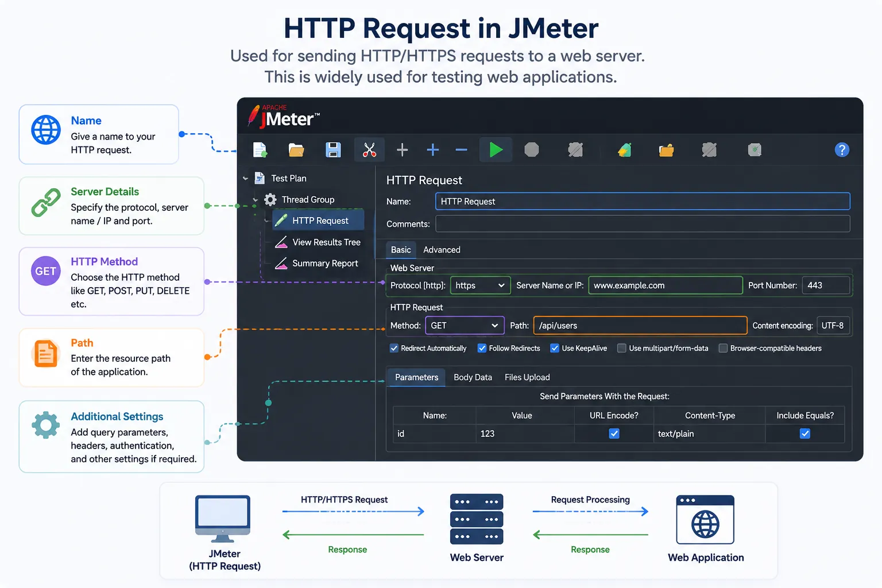
Task: Click the HTTP Request pipette icon in the tree
Action: tap(281, 220)
